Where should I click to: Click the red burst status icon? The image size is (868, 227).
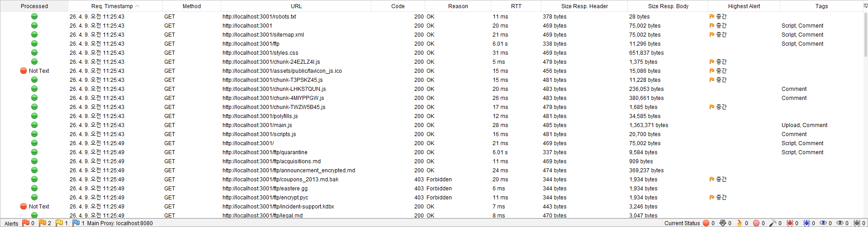click(706, 223)
